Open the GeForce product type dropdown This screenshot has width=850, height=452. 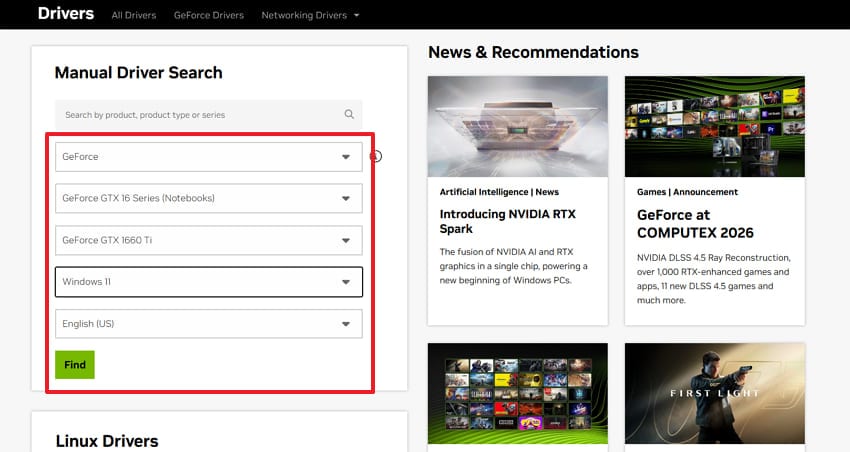209,157
